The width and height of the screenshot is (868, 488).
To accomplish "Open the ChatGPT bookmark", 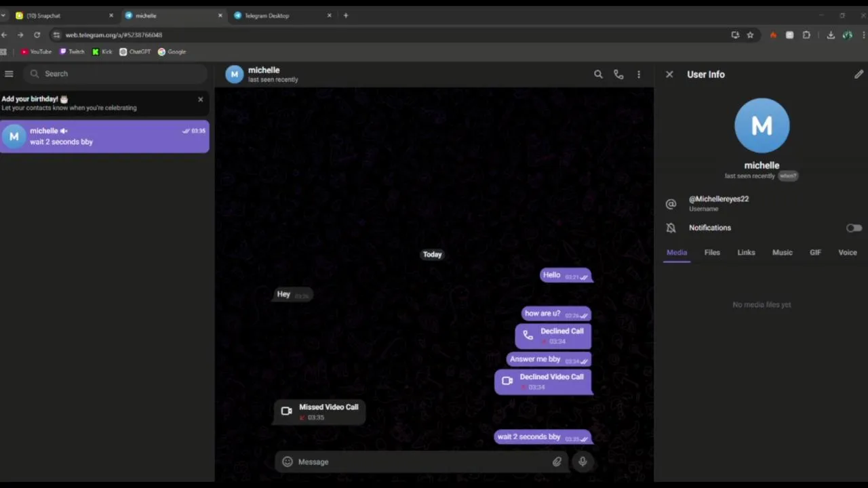I will coord(135,52).
